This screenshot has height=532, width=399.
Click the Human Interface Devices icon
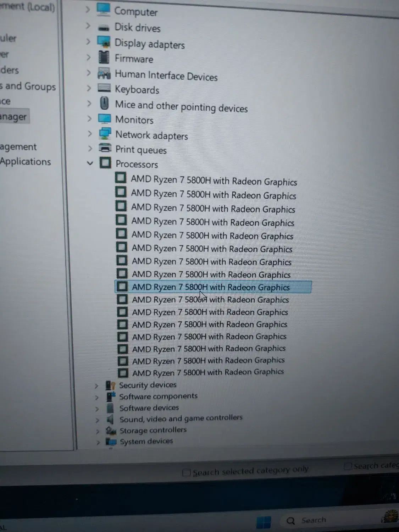tap(104, 73)
